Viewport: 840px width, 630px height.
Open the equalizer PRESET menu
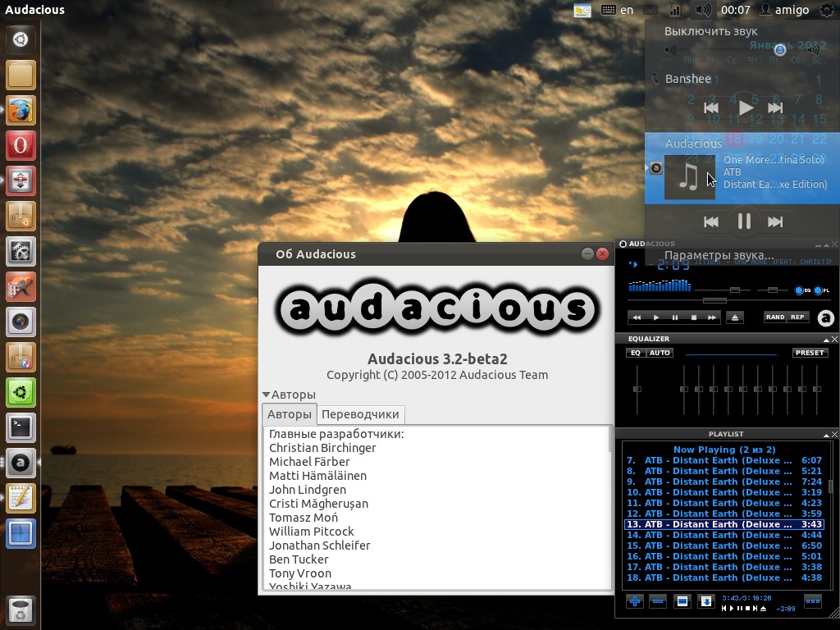(810, 353)
